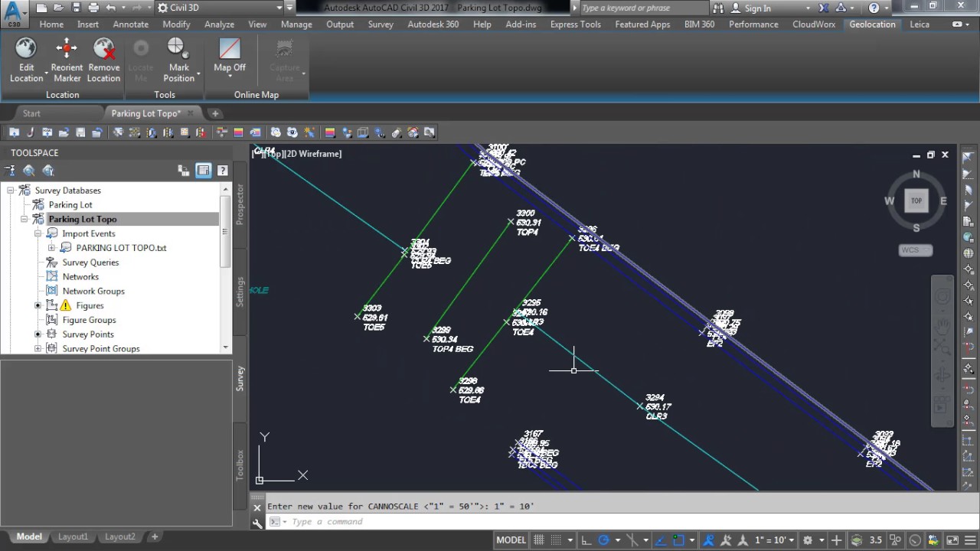Image resolution: width=980 pixels, height=551 pixels.
Task: Toggle polar tracking in status bar
Action: click(x=603, y=540)
